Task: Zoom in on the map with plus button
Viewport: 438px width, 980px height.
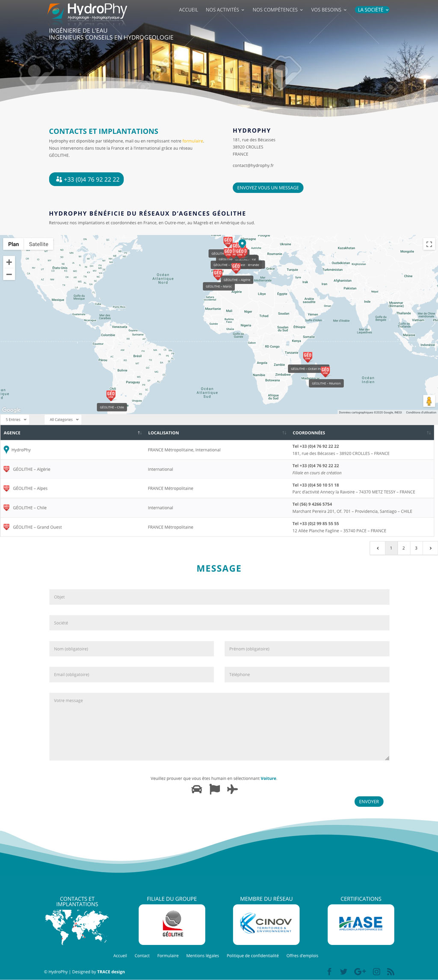Action: coord(9,262)
